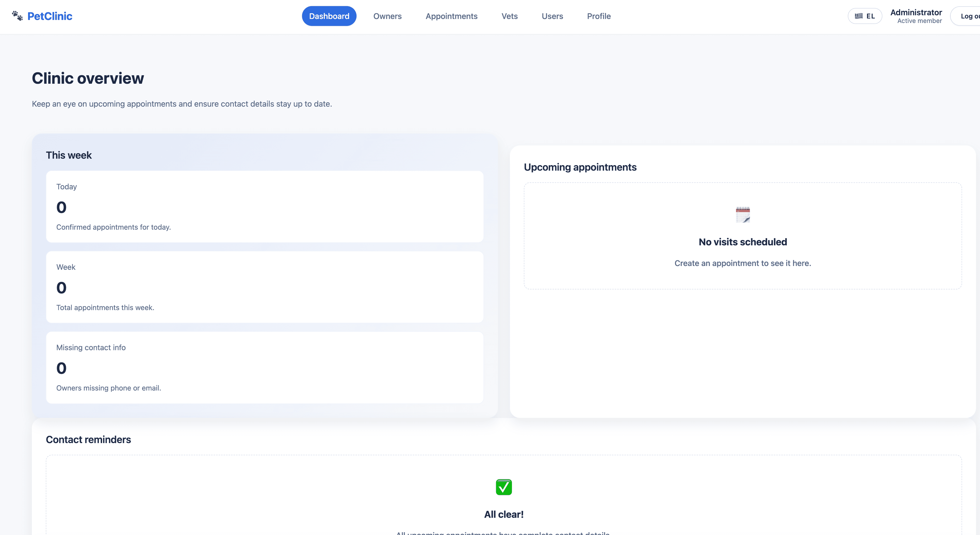This screenshot has height=535, width=980.
Task: Open the Vets listing
Action: (509, 16)
